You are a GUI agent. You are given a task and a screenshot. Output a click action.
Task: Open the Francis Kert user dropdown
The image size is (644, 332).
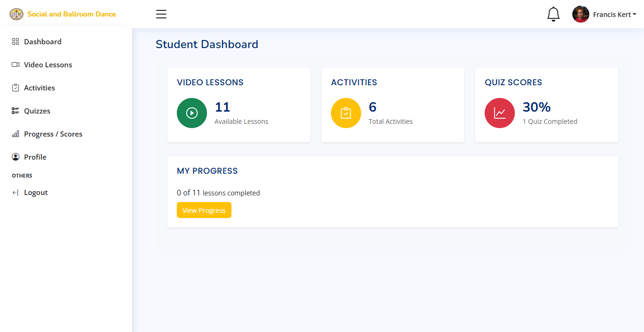pyautogui.click(x=614, y=15)
